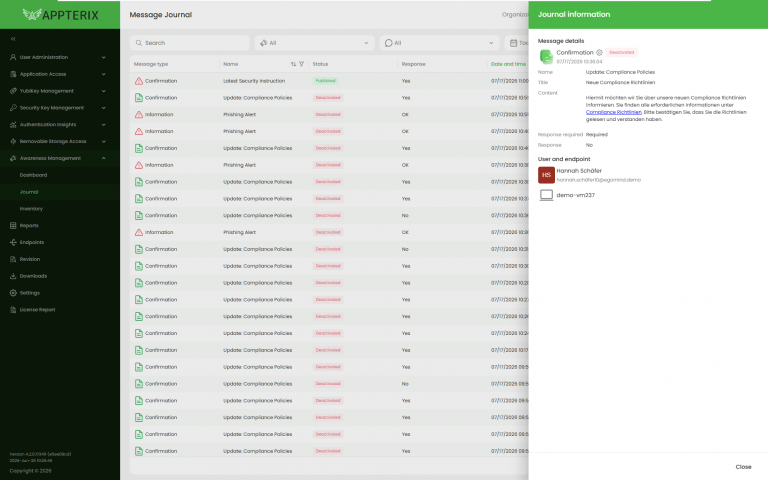768x480 pixels.
Task: Click into the Search input field
Action: pyautogui.click(x=190, y=43)
